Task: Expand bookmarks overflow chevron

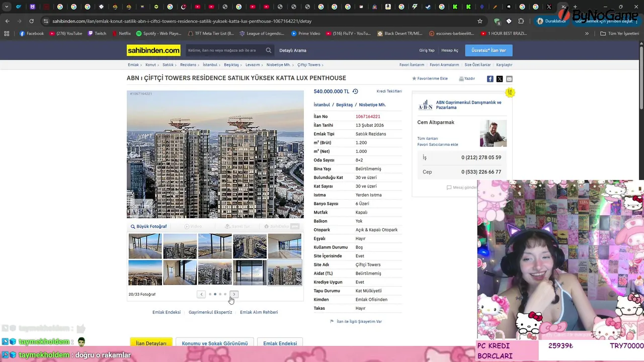Action: coord(587,34)
